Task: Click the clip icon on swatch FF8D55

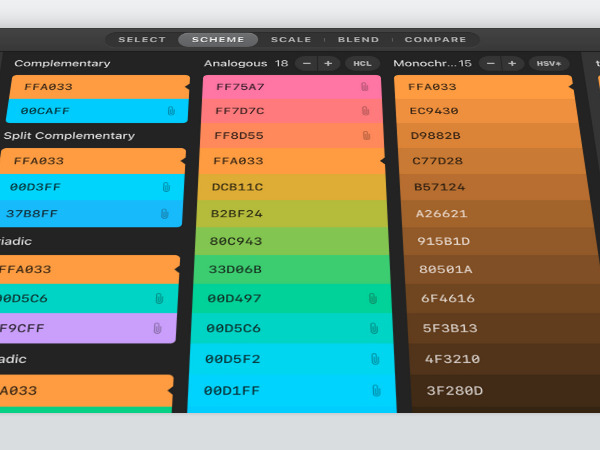Action: [366, 135]
